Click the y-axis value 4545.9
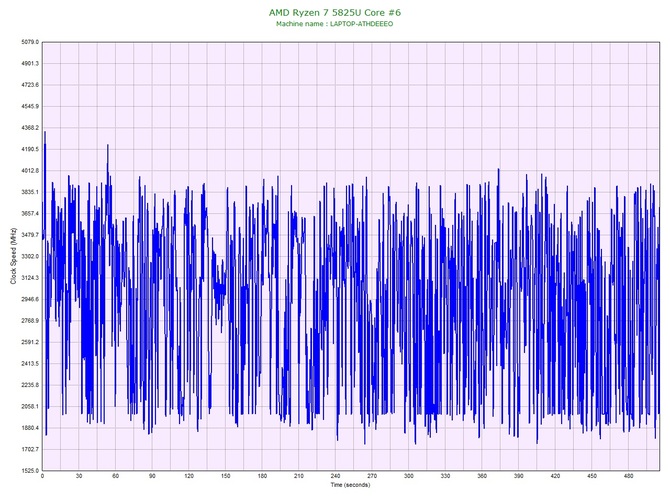 point(30,106)
